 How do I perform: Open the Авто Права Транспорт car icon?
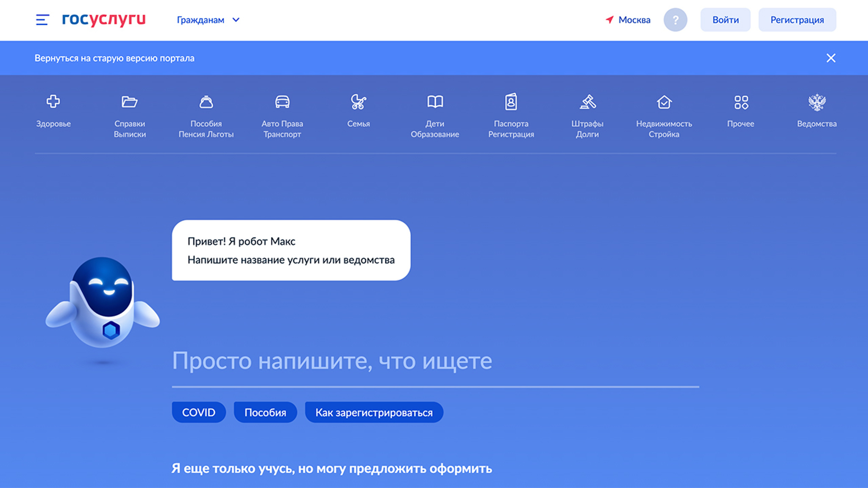click(x=282, y=102)
